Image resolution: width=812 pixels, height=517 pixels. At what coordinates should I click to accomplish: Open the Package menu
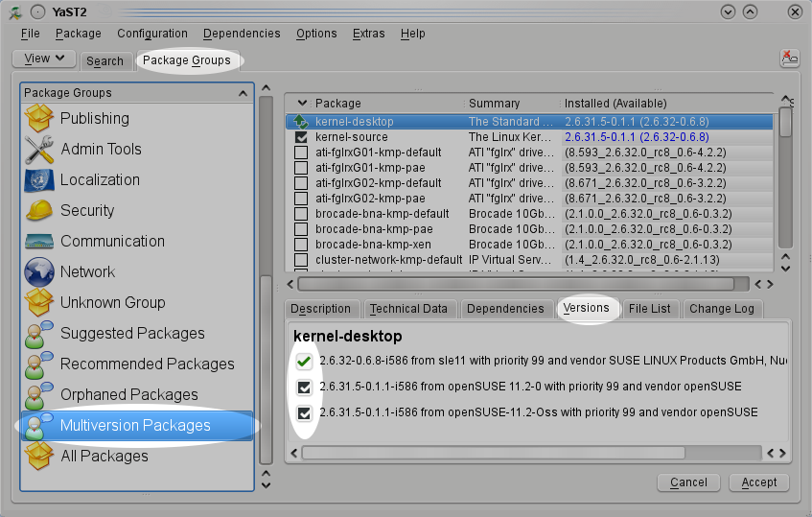pos(79,34)
